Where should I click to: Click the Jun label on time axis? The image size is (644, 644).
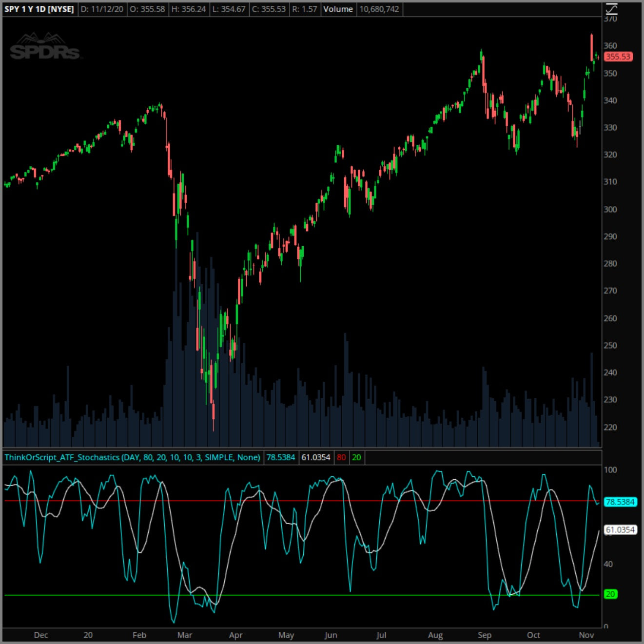331,635
